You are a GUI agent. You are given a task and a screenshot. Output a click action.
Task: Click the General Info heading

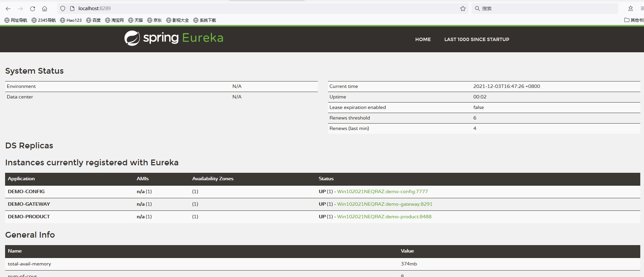30,235
